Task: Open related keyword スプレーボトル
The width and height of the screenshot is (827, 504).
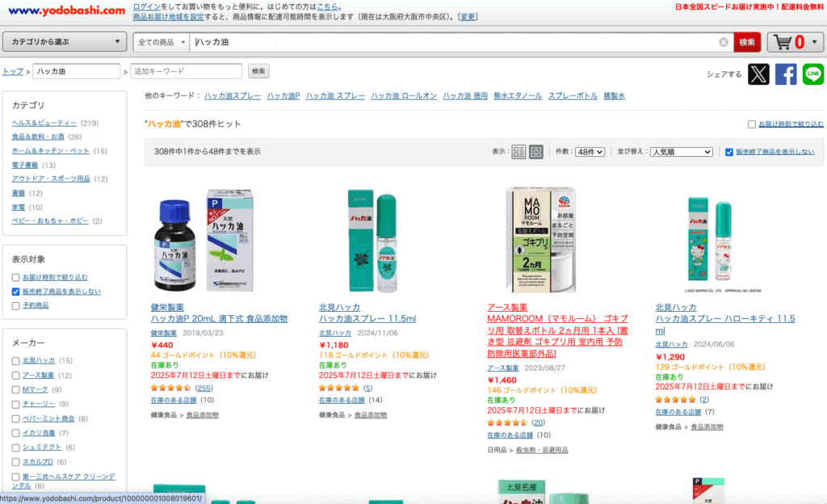Action: [x=573, y=96]
